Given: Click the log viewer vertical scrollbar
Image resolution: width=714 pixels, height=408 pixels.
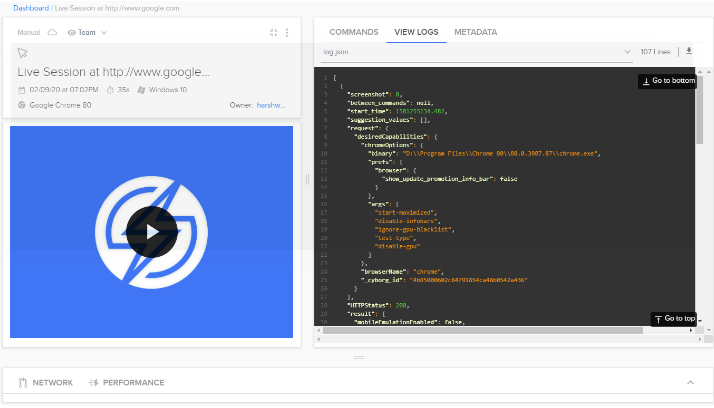Looking at the screenshot, I should (699, 110).
